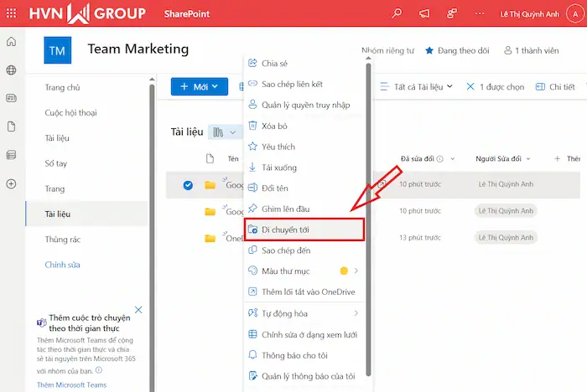Open 'Tất cả Tài liệu' view dropdown
The image size is (587, 392).
[x=415, y=86]
